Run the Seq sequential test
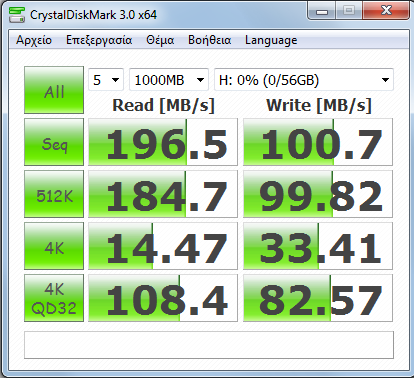 [x=54, y=142]
